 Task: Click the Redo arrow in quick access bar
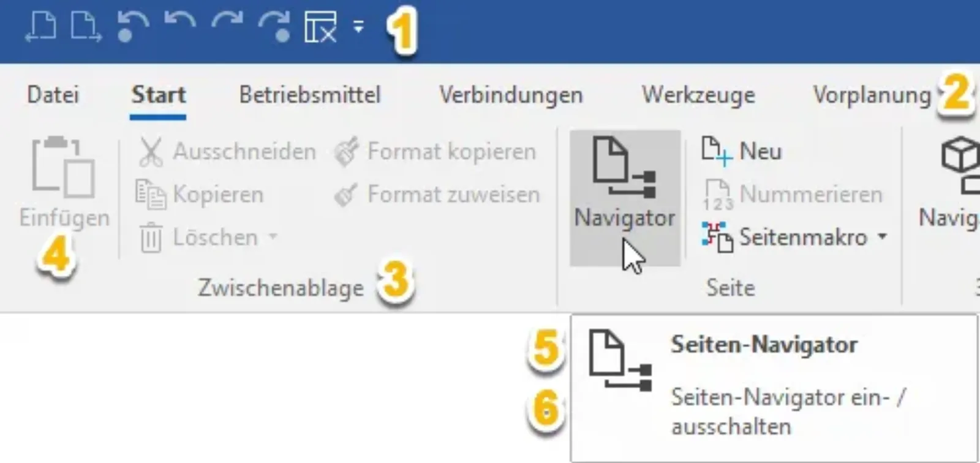point(226,24)
